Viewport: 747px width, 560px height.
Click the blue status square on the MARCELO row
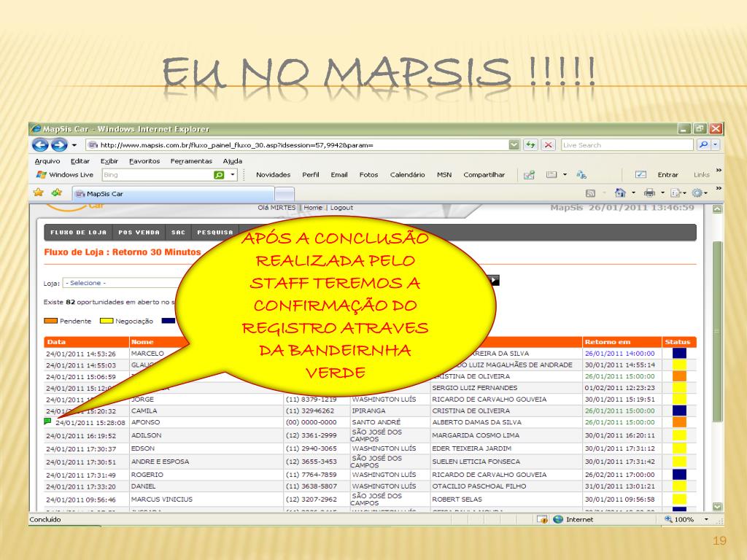point(679,354)
